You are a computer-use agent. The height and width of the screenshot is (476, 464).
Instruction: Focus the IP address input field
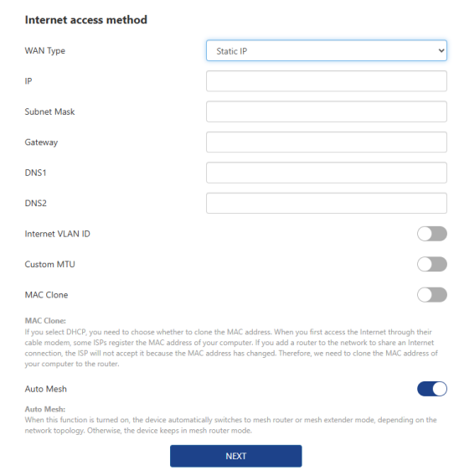[x=327, y=81]
